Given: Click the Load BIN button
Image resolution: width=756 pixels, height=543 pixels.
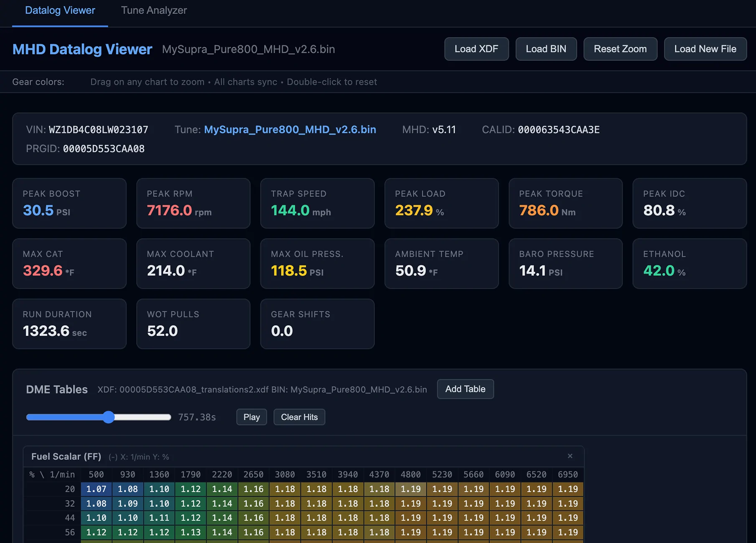Looking at the screenshot, I should [x=546, y=49].
